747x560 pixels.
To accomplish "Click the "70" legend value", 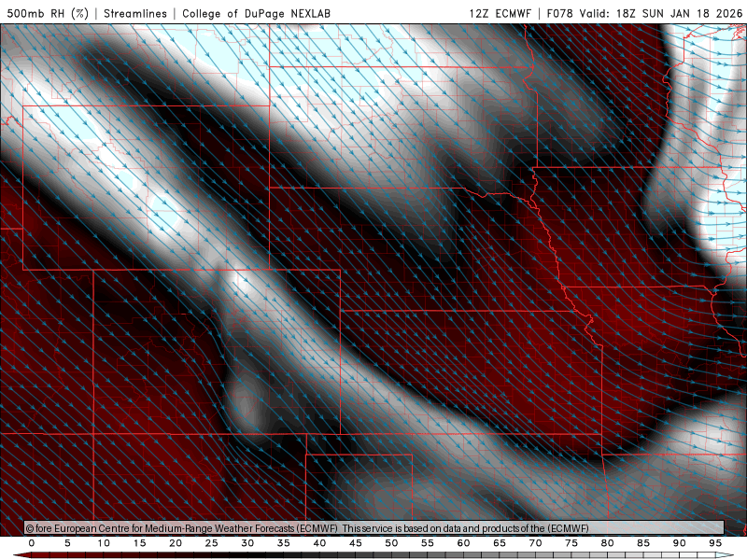I will click(535, 543).
